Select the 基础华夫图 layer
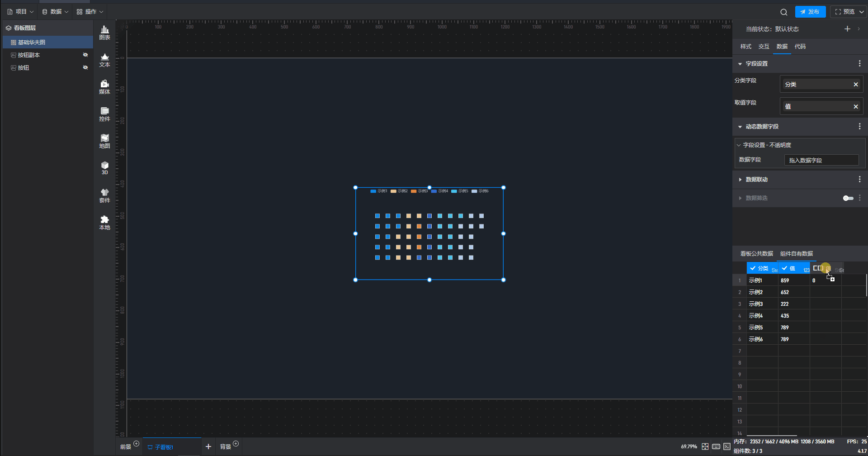The width and height of the screenshot is (868, 456). click(32, 42)
